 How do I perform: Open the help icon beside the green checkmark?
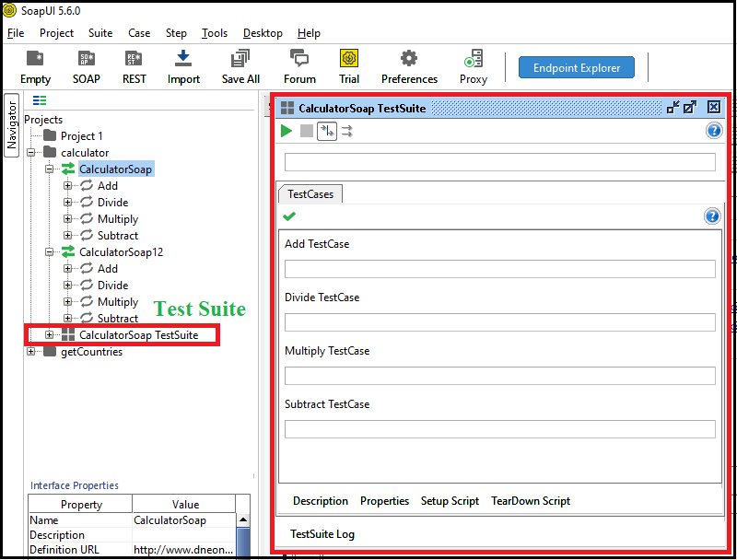pyautogui.click(x=712, y=216)
